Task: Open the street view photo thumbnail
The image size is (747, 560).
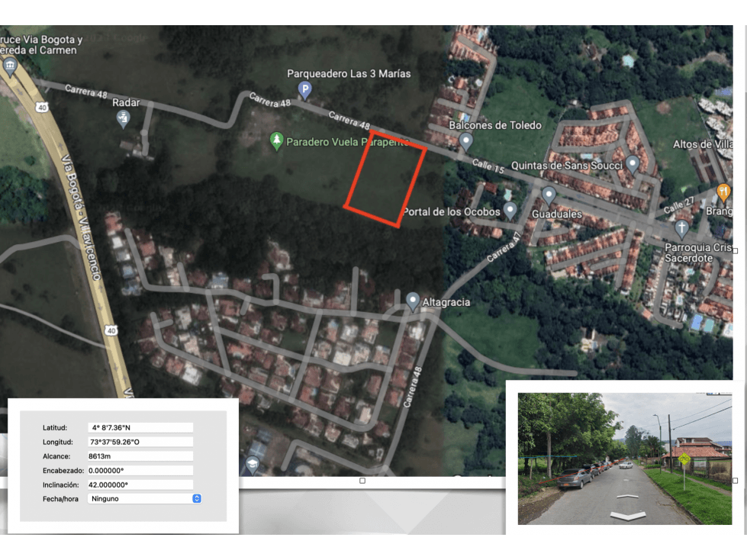Action: click(x=625, y=459)
